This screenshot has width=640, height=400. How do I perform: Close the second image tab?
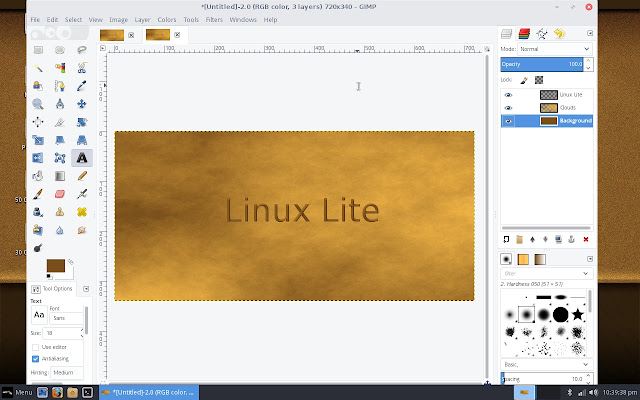pyautogui.click(x=177, y=35)
